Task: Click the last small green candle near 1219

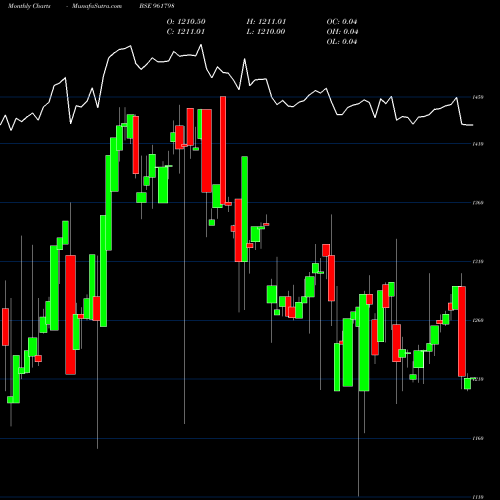Action: (468, 384)
